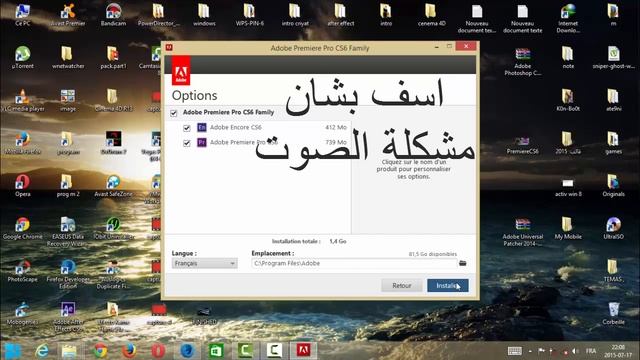Select the games folder
Image resolution: width=640 pixels, height=360 pixels.
click(613, 143)
